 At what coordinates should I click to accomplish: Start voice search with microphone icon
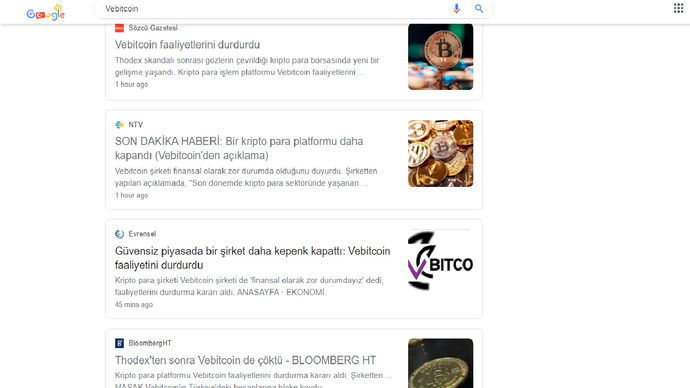point(456,8)
